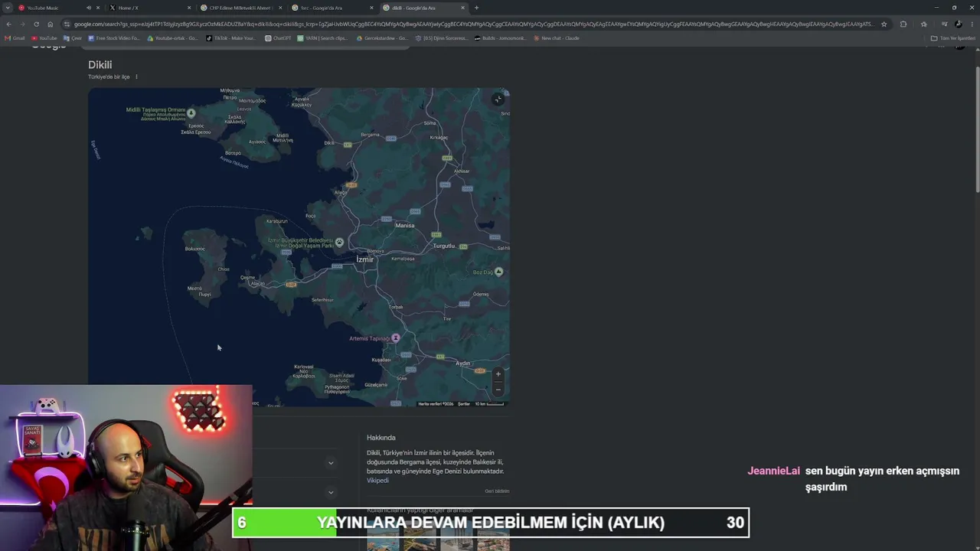Open the Gmail bookmark
Screen dimensions: 980x551
point(15,38)
